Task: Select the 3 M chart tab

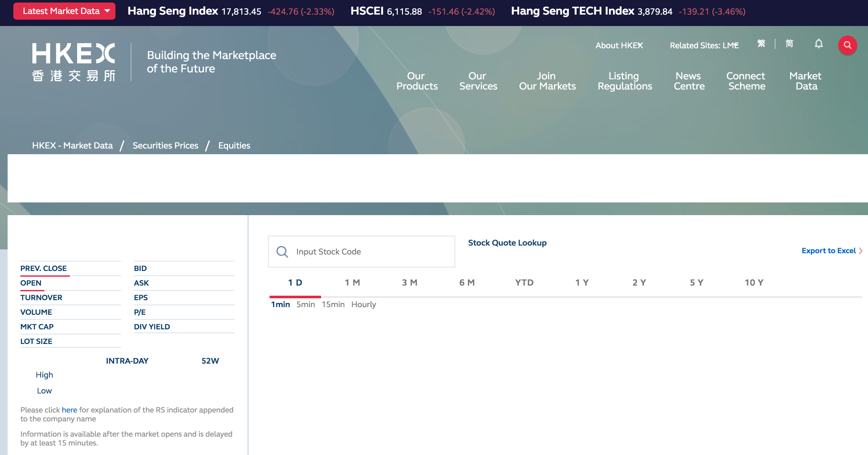Action: point(410,282)
